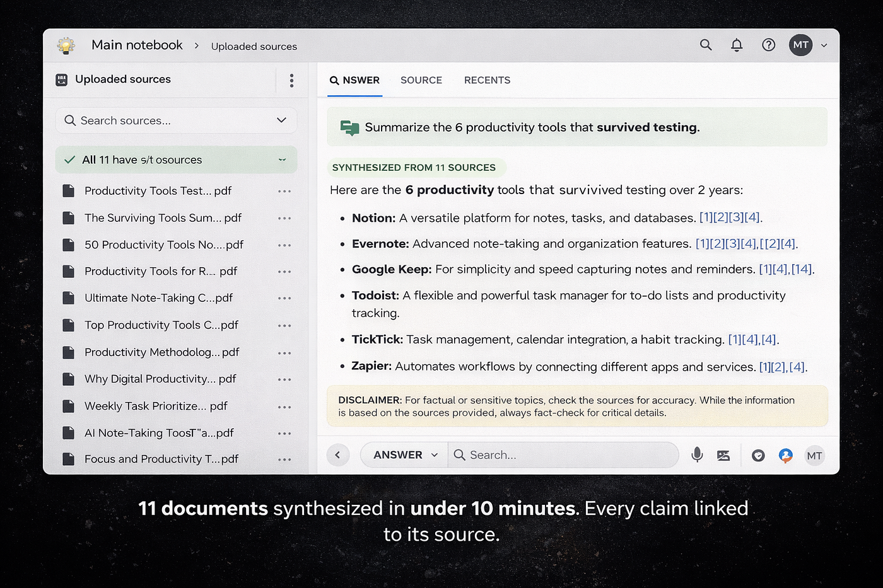Open the help question mark icon
The width and height of the screenshot is (883, 588).
[768, 45]
